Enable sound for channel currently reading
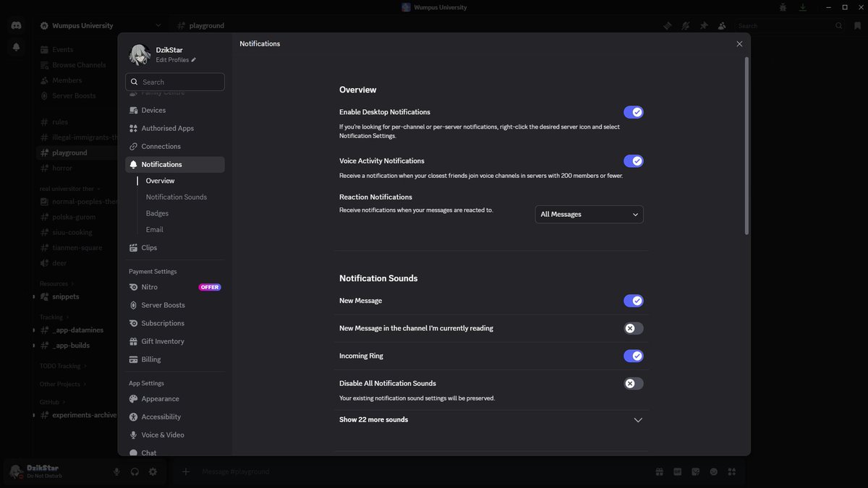 click(633, 328)
